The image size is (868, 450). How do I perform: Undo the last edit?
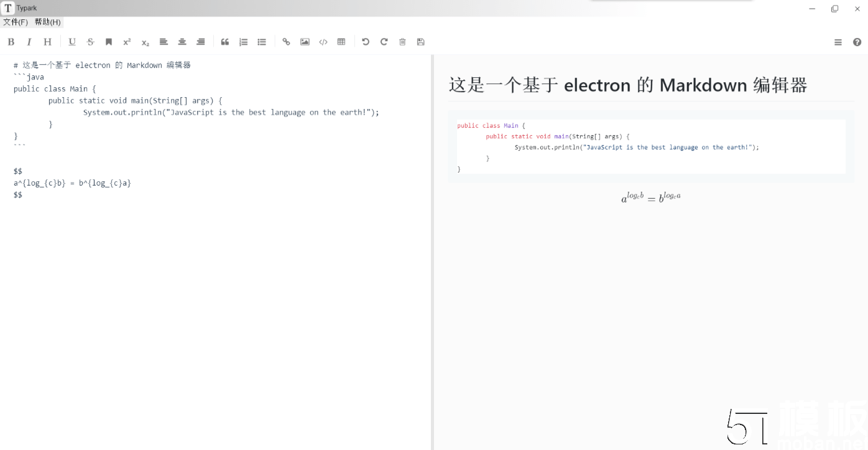366,42
